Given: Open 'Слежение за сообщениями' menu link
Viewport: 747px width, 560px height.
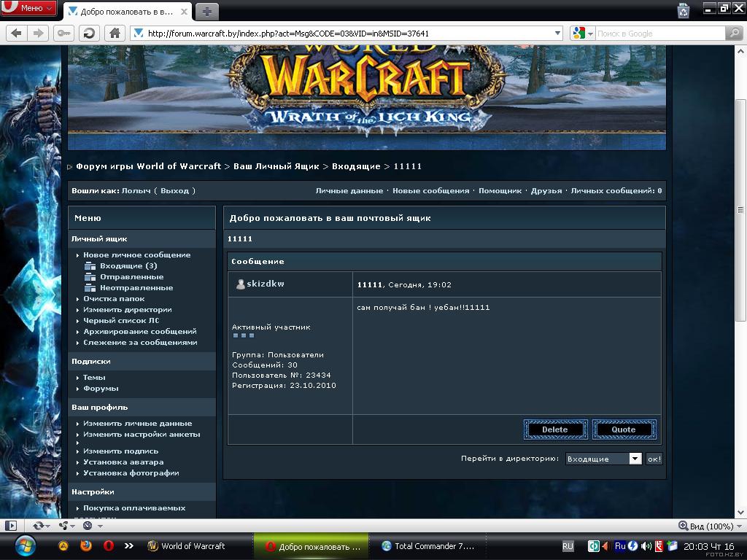Looking at the screenshot, I should pos(141,343).
